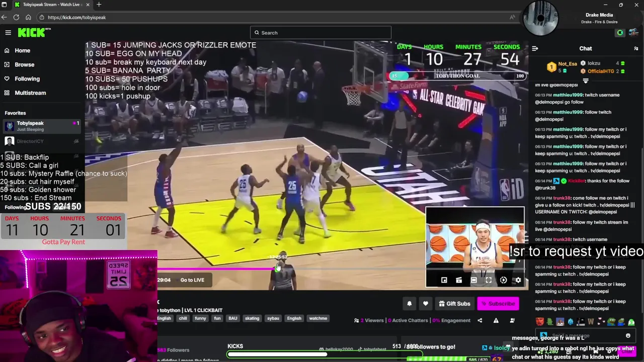
Task: Click the 2 Viewers count
Action: (369, 320)
